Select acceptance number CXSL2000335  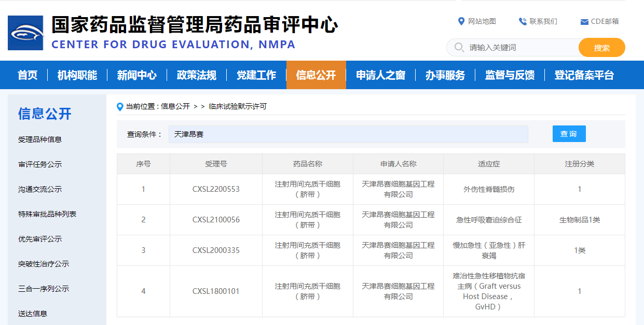coord(216,250)
